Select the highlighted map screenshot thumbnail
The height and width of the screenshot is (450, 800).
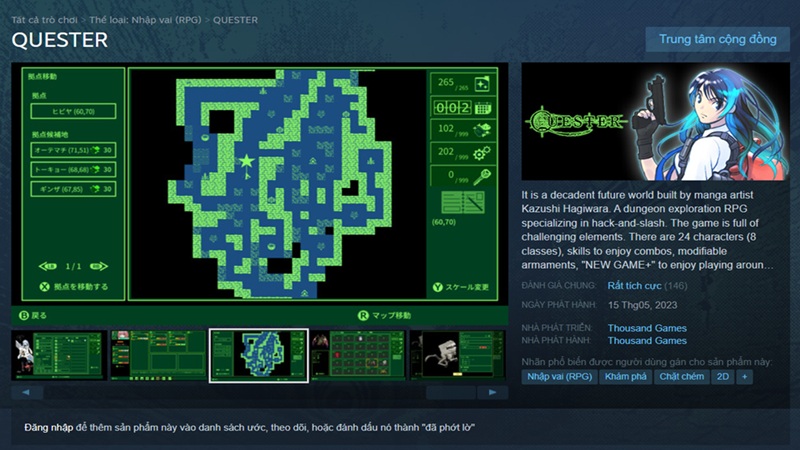click(x=259, y=355)
